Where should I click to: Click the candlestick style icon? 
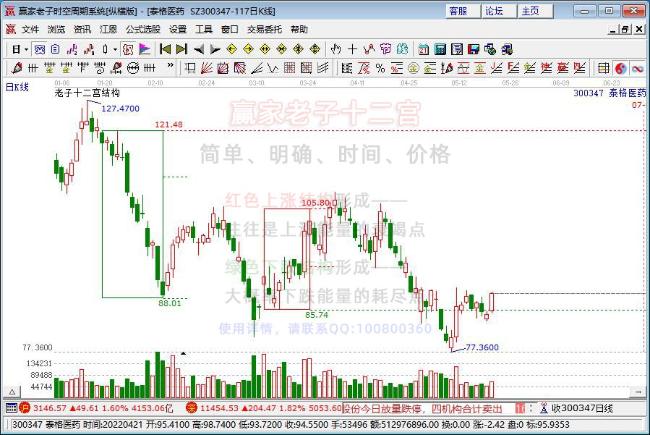point(105,49)
